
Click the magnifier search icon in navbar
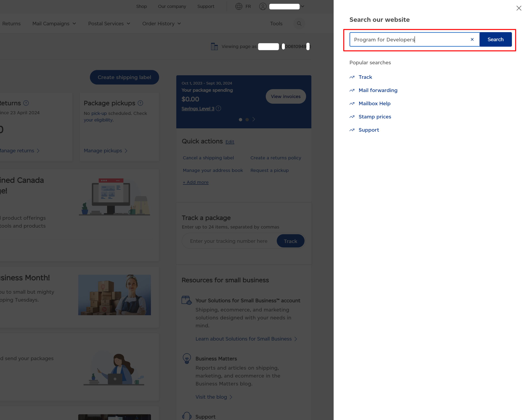pos(299,24)
